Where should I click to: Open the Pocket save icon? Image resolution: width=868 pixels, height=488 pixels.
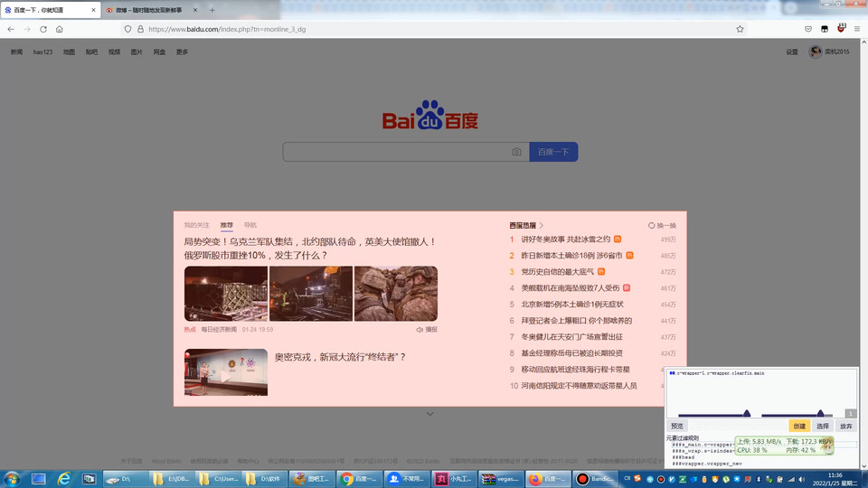pos(808,29)
